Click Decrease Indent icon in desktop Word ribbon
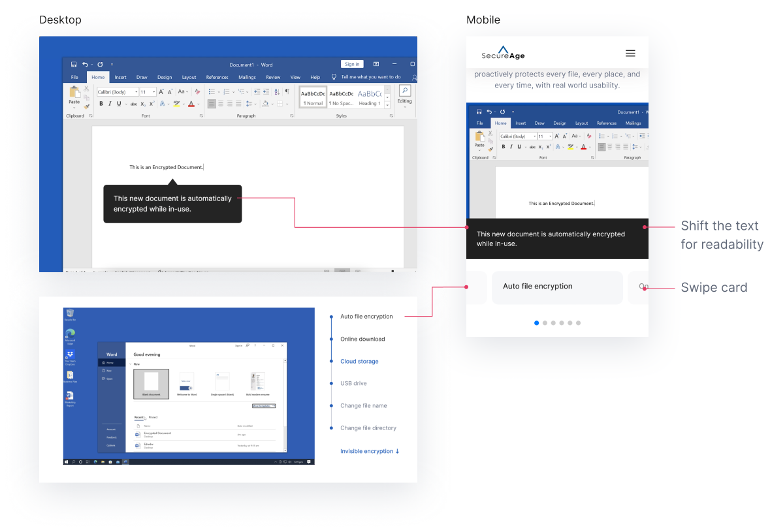Viewport: 770px width, 532px height. (257, 92)
